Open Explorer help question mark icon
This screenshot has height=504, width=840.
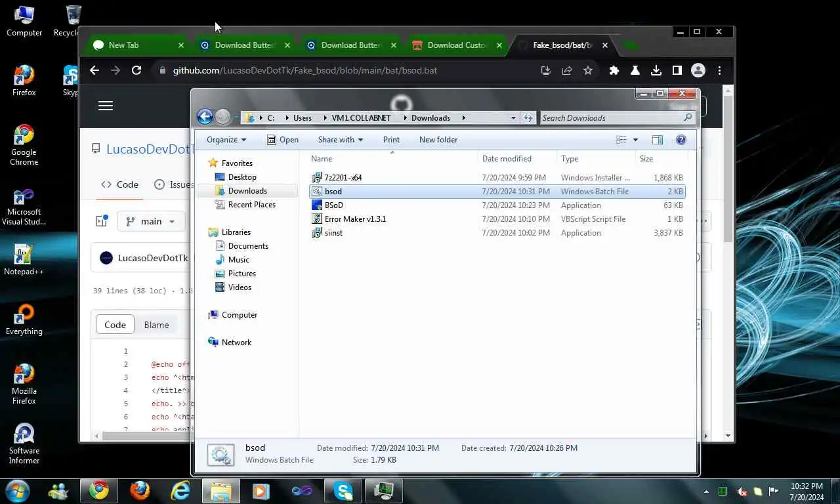coord(681,140)
